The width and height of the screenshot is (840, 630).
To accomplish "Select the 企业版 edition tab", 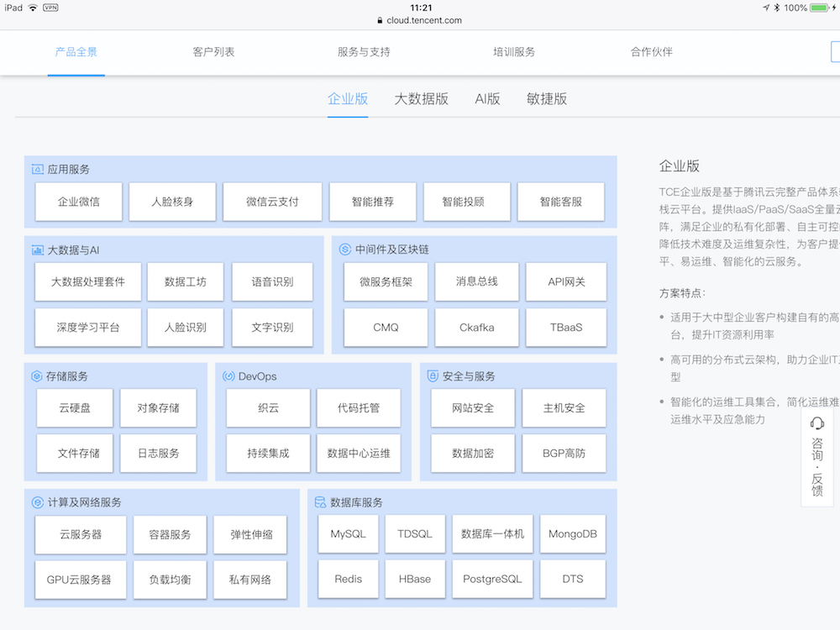I will point(348,99).
